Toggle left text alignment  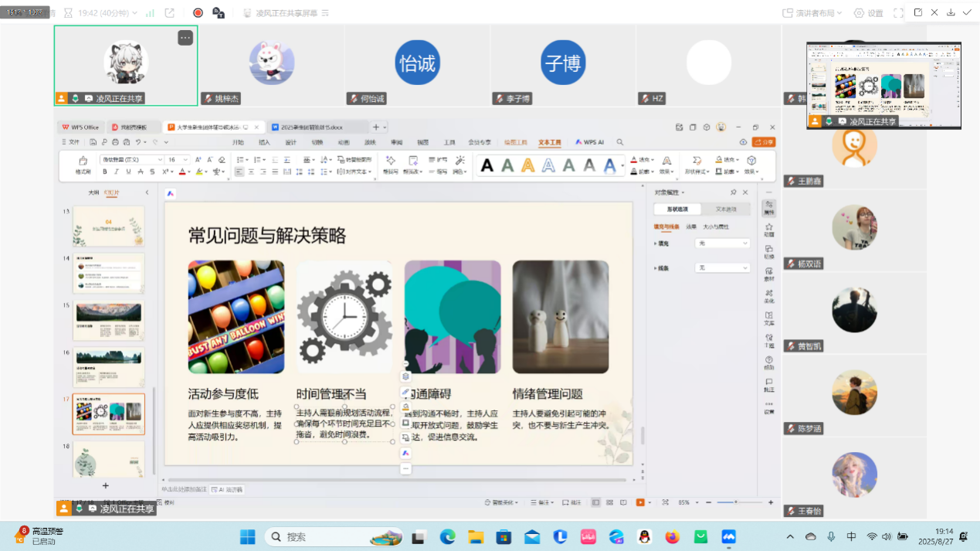[x=239, y=172]
